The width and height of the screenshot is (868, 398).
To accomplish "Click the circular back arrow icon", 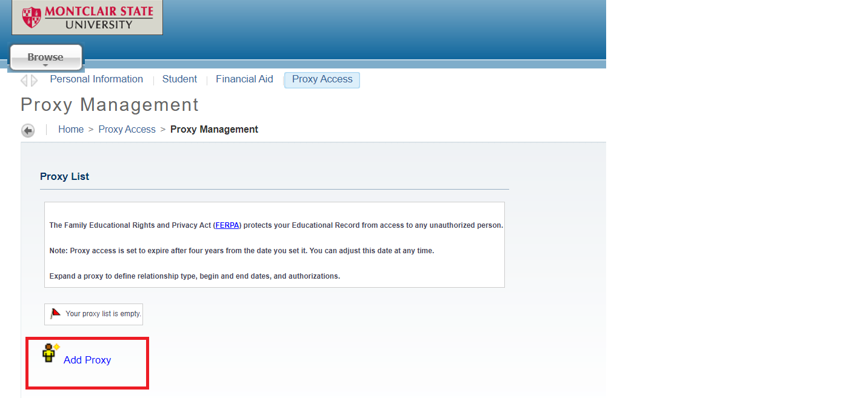I will pyautogui.click(x=28, y=130).
